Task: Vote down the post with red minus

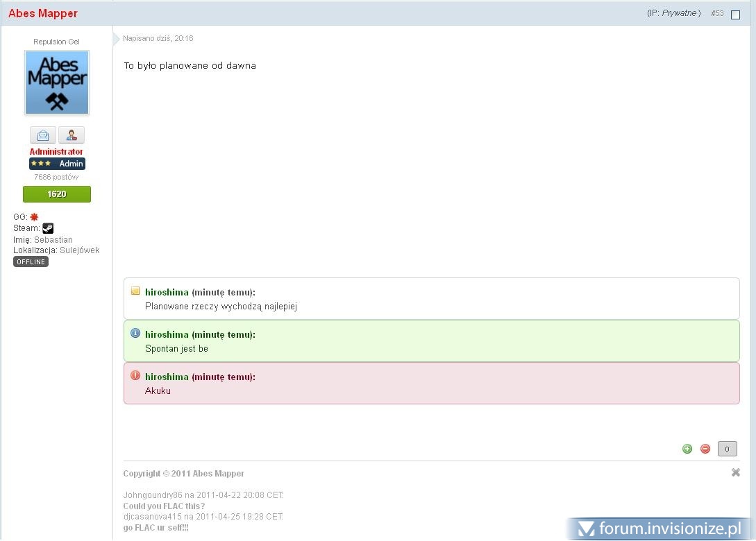Action: (705, 449)
